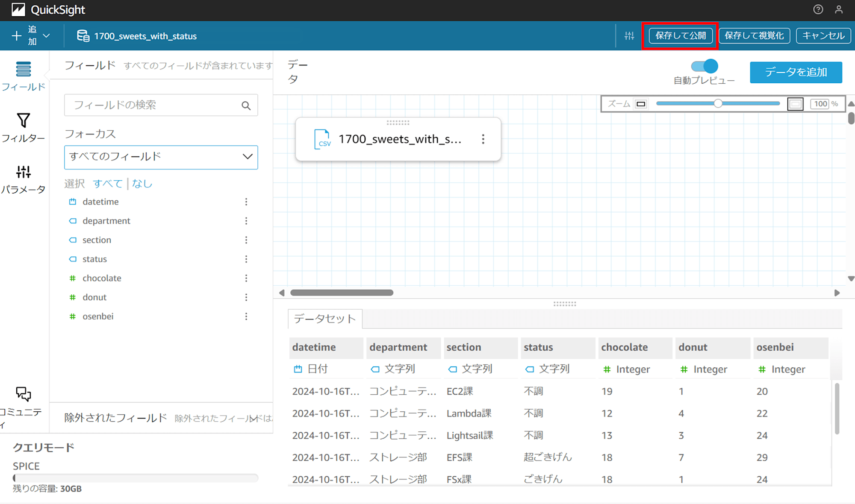Select the 1700_sweets_with_s... CSV node
The width and height of the screenshot is (855, 504).
click(x=398, y=139)
